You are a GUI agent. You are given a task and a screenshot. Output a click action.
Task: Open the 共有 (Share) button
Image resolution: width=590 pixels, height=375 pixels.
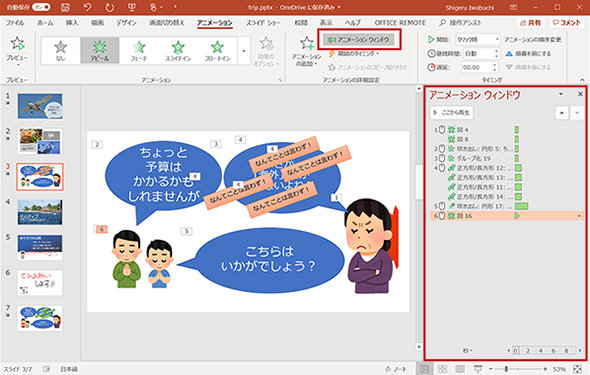click(531, 23)
